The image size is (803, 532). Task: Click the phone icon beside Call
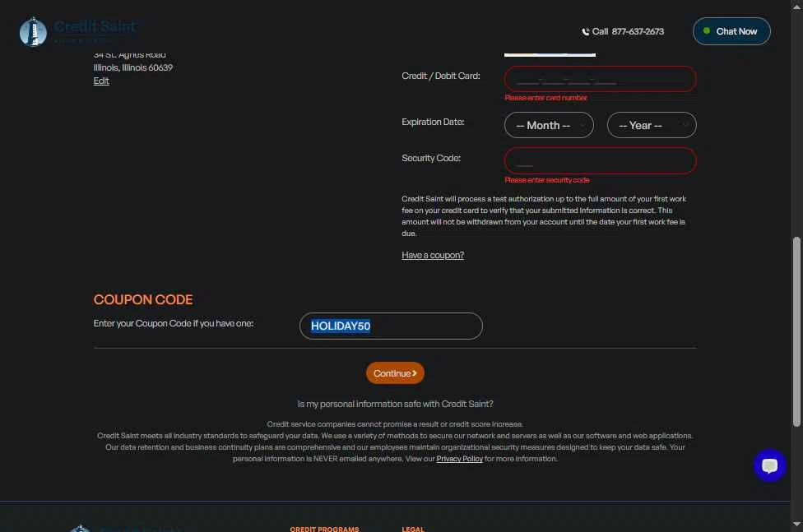tap(585, 32)
